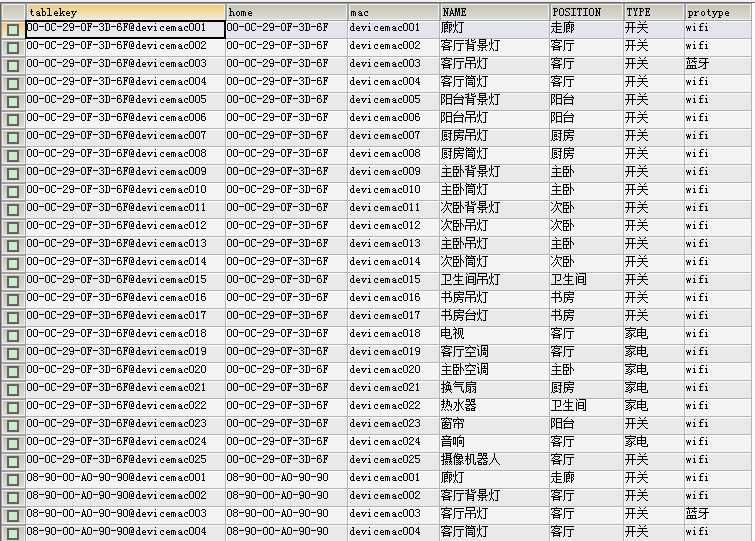Check the row checkbox for 00-0C-29-0F-3D-6F@devicemac003
The image size is (755, 541).
tap(13, 66)
